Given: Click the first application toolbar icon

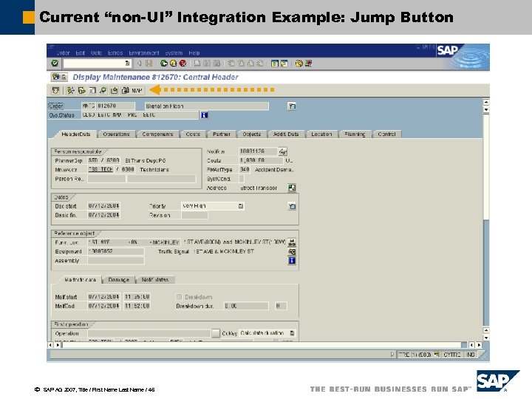Looking at the screenshot, I should (x=55, y=90).
